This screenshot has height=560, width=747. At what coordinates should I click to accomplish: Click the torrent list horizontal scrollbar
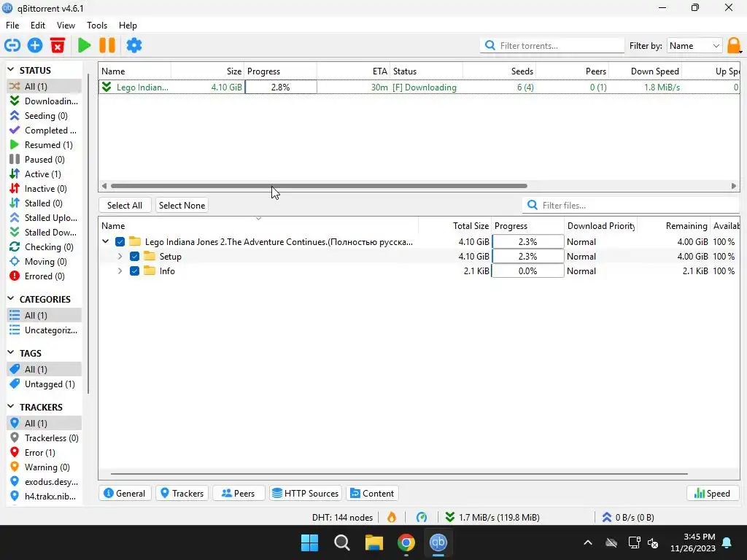click(319, 186)
